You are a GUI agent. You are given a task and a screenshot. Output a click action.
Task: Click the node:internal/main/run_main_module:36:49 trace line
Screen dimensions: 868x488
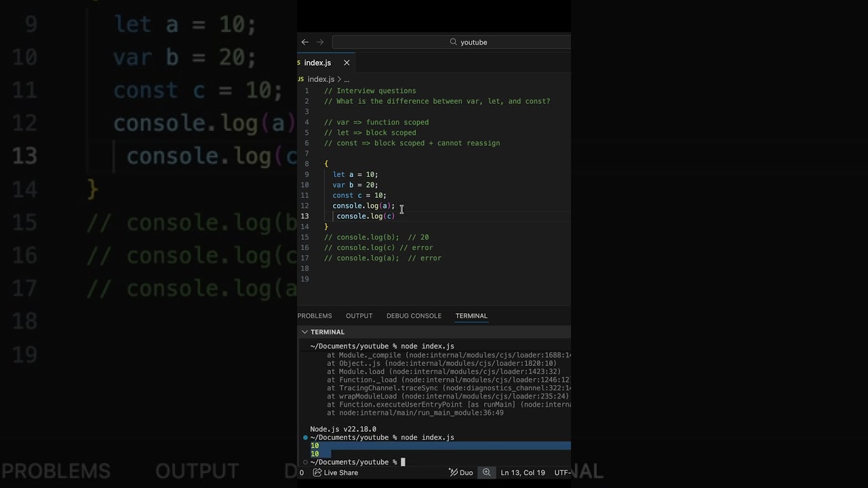[415, 413]
